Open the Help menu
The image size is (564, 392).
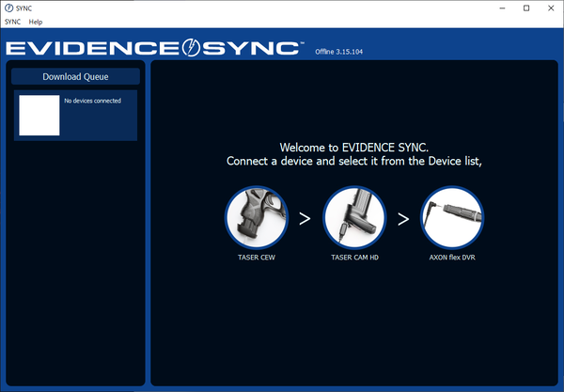pos(36,22)
